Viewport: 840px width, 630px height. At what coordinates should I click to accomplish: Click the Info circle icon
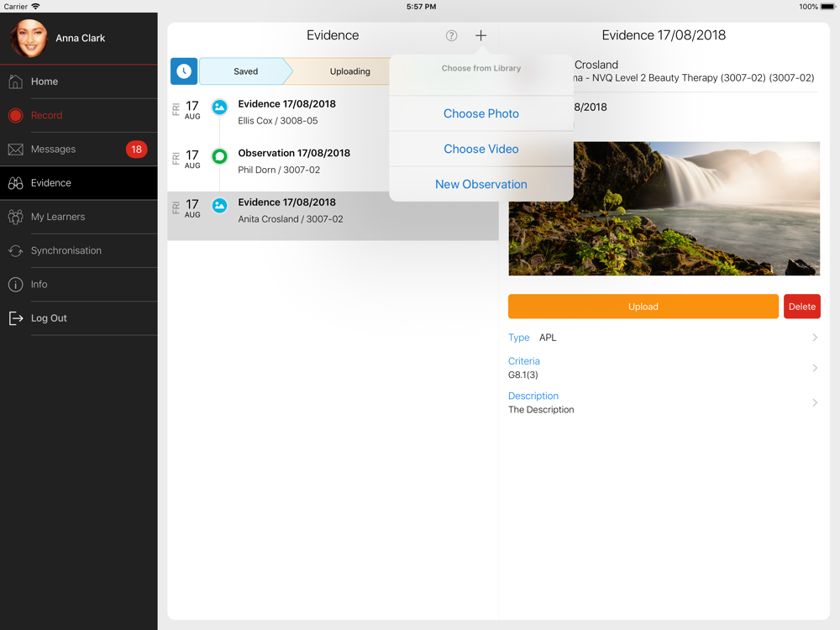tap(15, 284)
